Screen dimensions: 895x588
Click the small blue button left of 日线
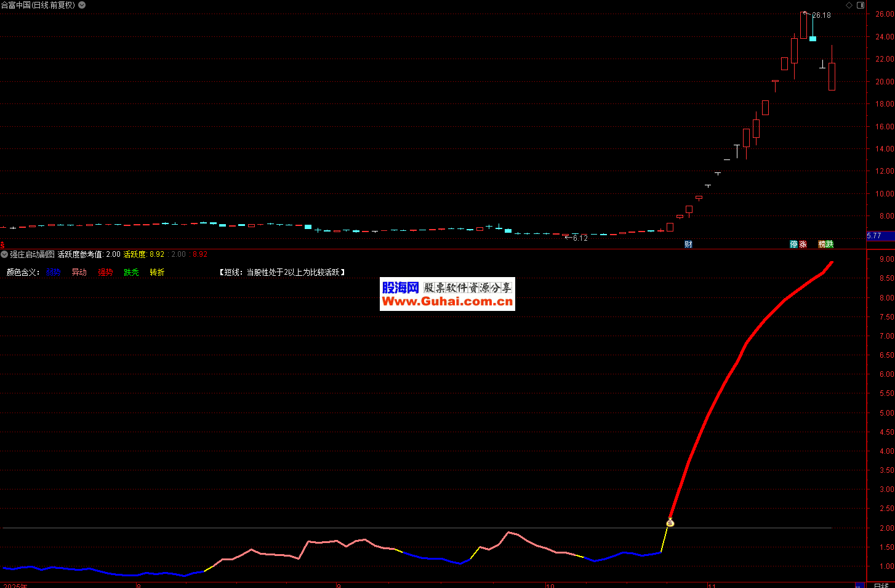(x=858, y=586)
